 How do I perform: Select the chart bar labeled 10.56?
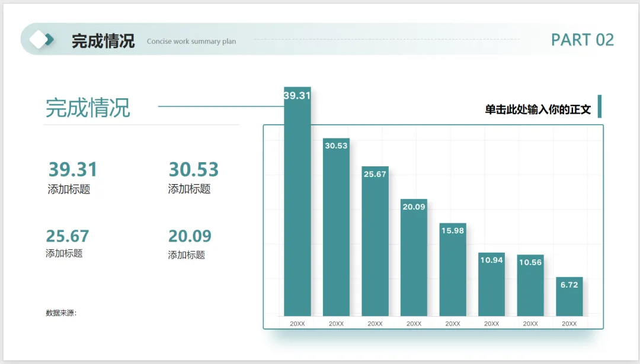[x=530, y=285]
